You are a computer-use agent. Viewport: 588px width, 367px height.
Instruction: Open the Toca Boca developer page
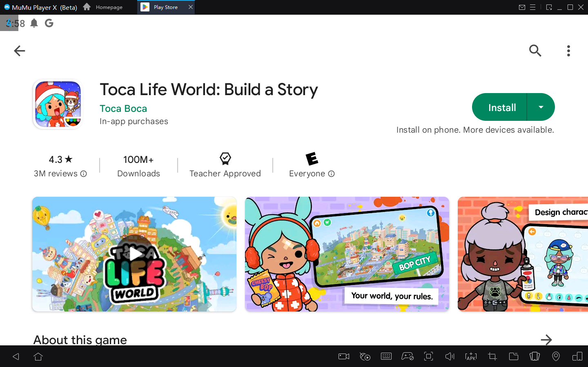pos(123,109)
